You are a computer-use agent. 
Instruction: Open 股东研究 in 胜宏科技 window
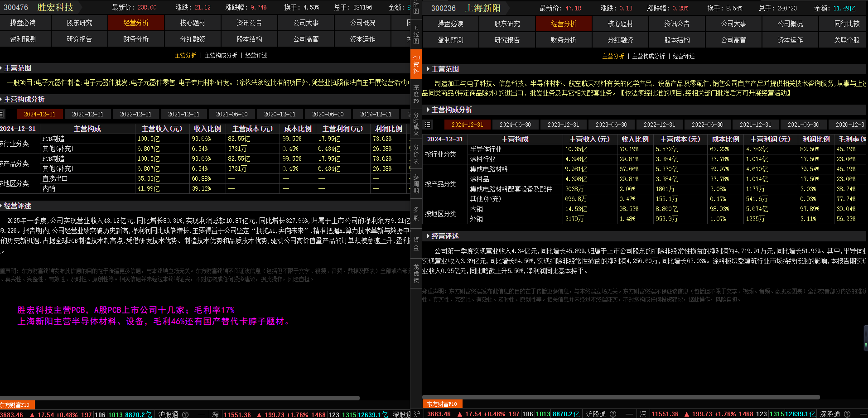point(79,23)
